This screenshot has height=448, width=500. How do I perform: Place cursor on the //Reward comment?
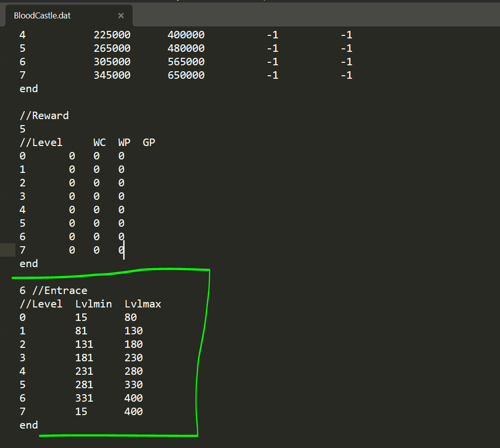44,116
